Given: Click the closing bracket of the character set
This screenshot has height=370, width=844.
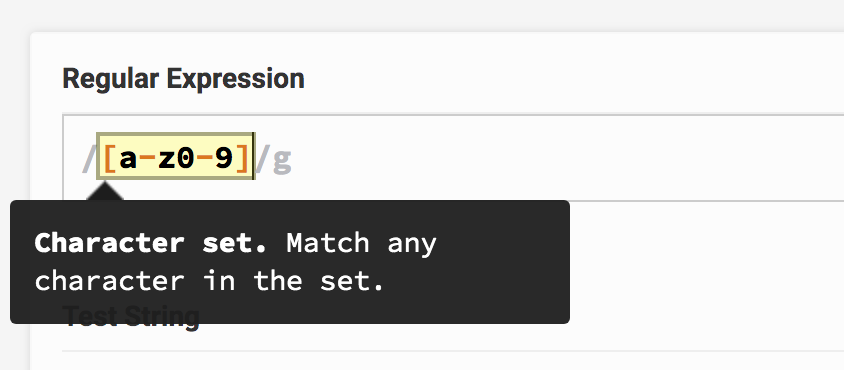Looking at the screenshot, I should 243,158.
